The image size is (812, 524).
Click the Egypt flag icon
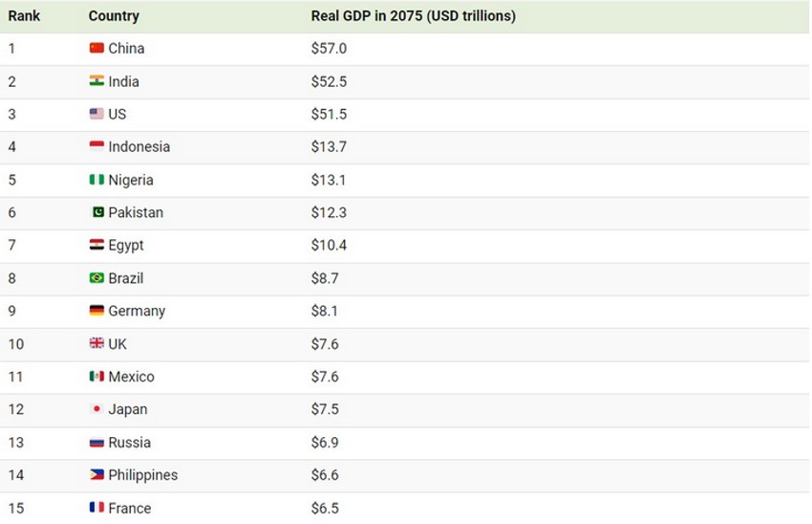click(x=96, y=245)
